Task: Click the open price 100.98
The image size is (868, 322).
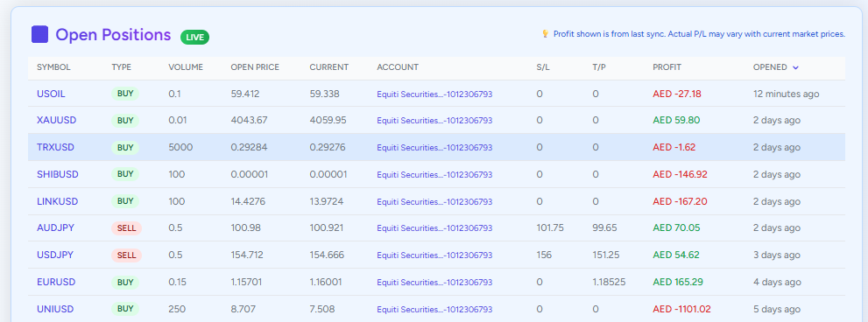Action: pos(246,228)
